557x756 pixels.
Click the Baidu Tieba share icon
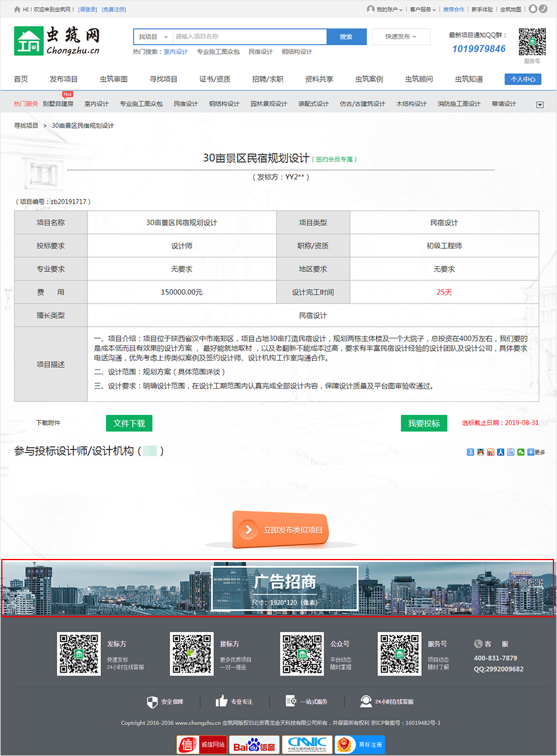(511, 452)
